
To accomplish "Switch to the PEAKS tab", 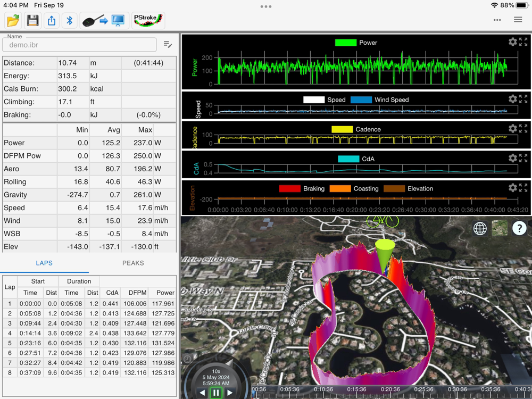I will [133, 263].
